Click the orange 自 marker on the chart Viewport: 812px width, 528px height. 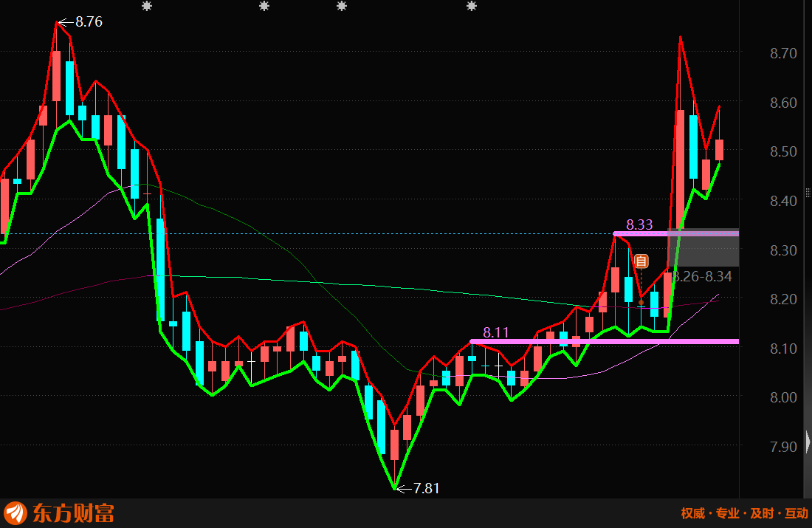[641, 261]
